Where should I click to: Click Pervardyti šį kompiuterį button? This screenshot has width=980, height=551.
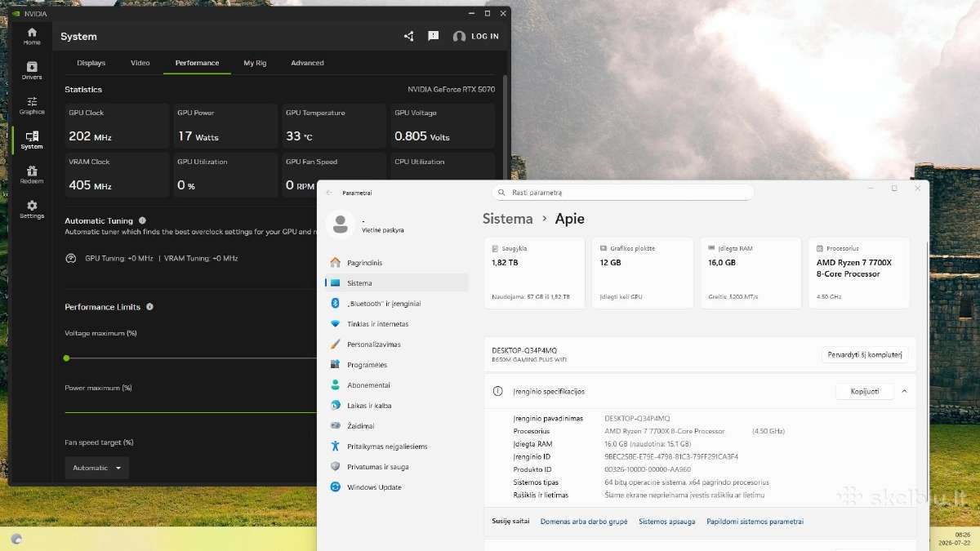(x=865, y=355)
